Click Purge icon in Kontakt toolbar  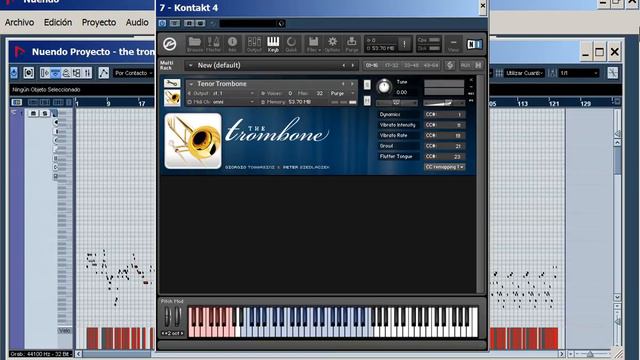[x=351, y=44]
